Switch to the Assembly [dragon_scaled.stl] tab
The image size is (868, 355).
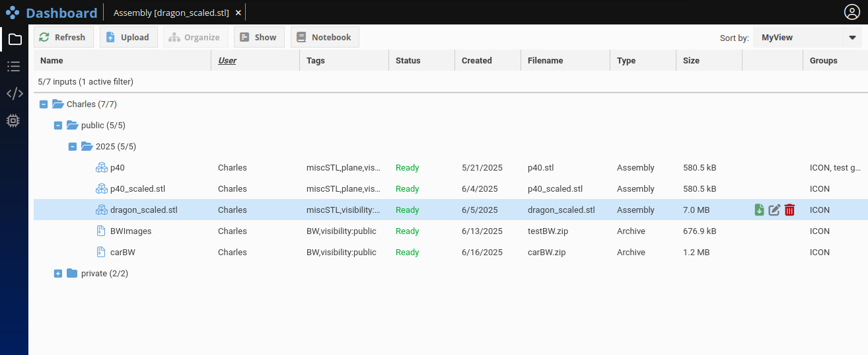(x=170, y=13)
